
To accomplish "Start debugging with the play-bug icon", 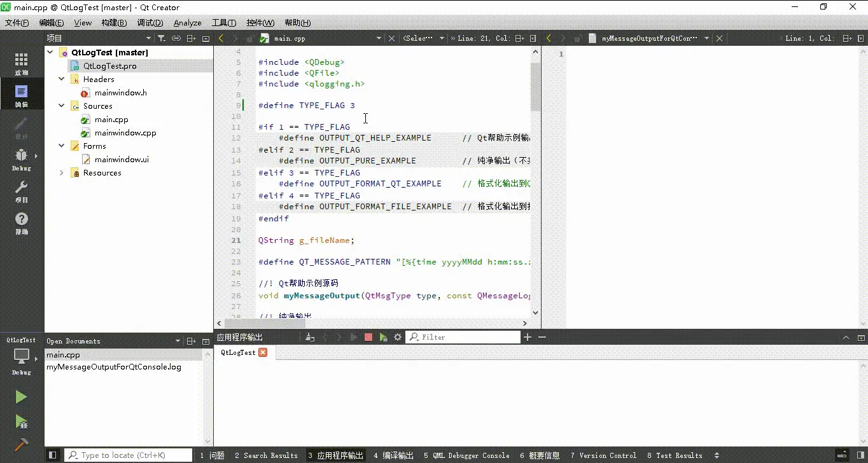I will [21, 421].
